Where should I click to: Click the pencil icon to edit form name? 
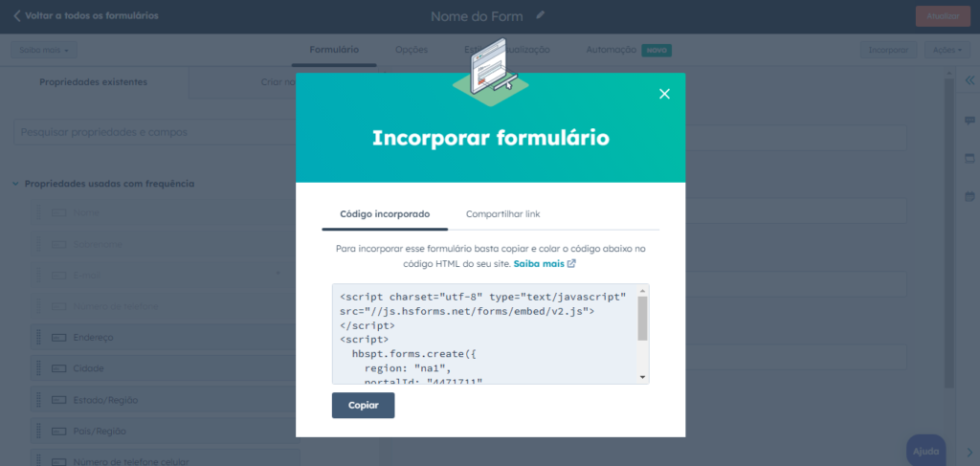[x=541, y=15]
